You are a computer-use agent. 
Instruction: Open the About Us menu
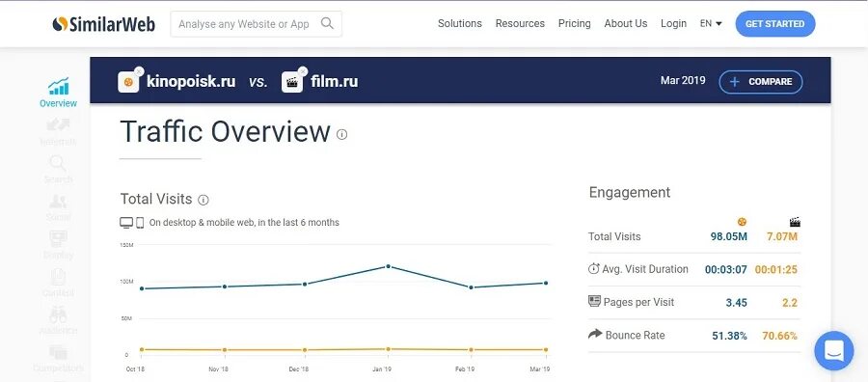[x=626, y=24]
